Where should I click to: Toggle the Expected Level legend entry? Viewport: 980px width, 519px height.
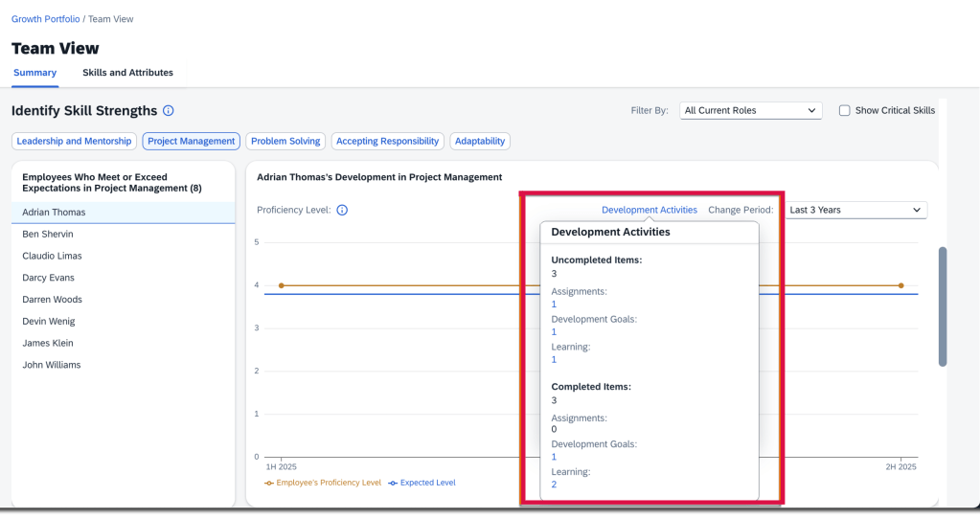tap(422, 483)
